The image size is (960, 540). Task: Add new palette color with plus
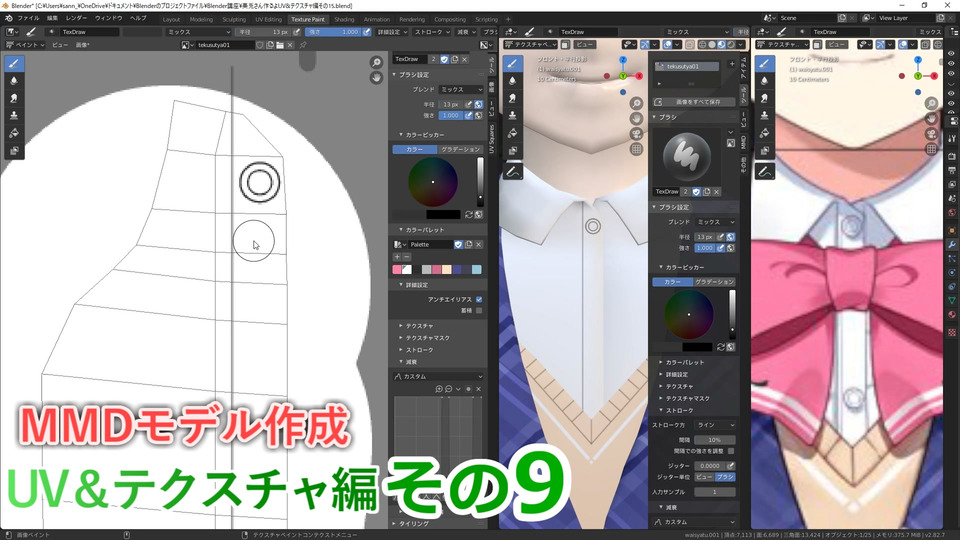point(397,257)
